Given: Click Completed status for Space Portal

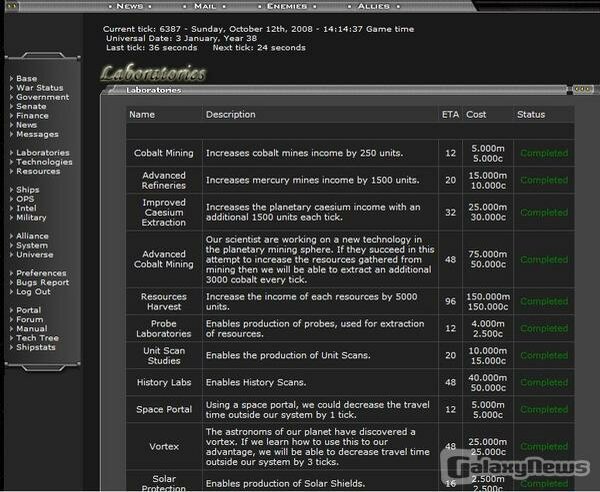Looking at the screenshot, I should coord(544,409).
